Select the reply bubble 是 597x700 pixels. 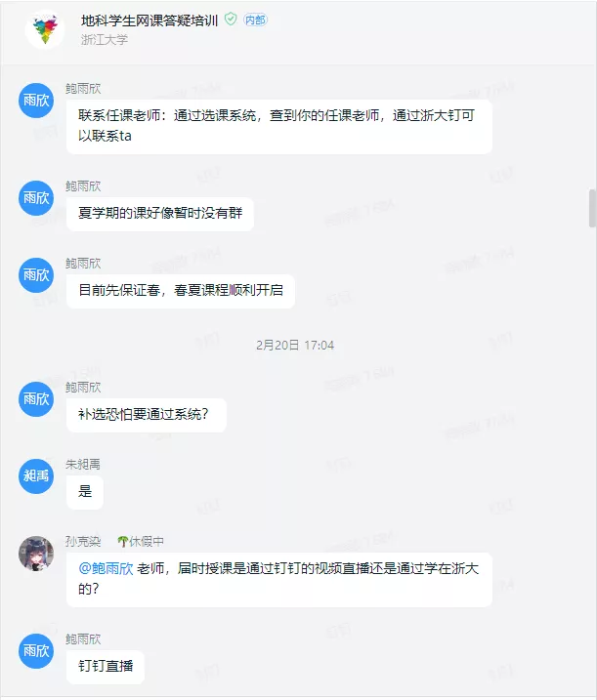pyautogui.click(x=85, y=492)
